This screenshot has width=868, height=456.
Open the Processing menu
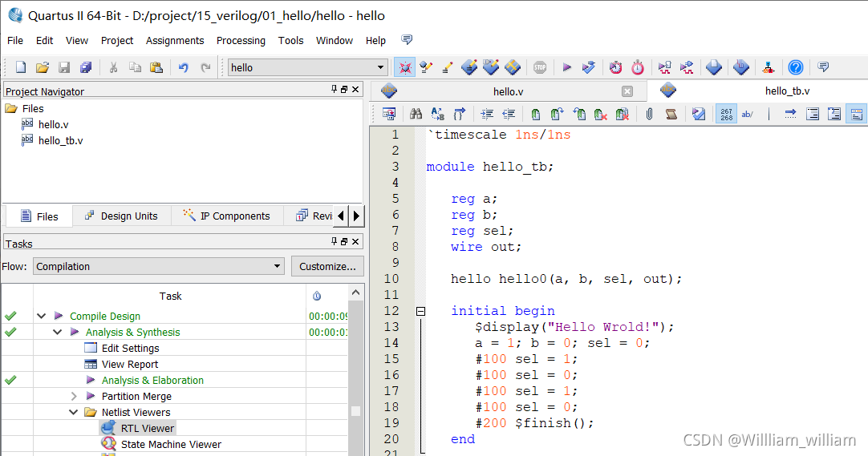point(241,40)
